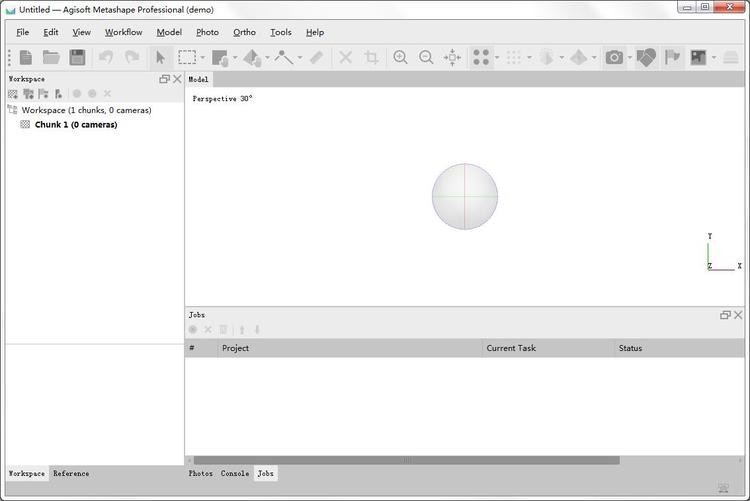This screenshot has height=501, width=750.
Task: Toggle the 3D Model view mode
Action: (546, 57)
